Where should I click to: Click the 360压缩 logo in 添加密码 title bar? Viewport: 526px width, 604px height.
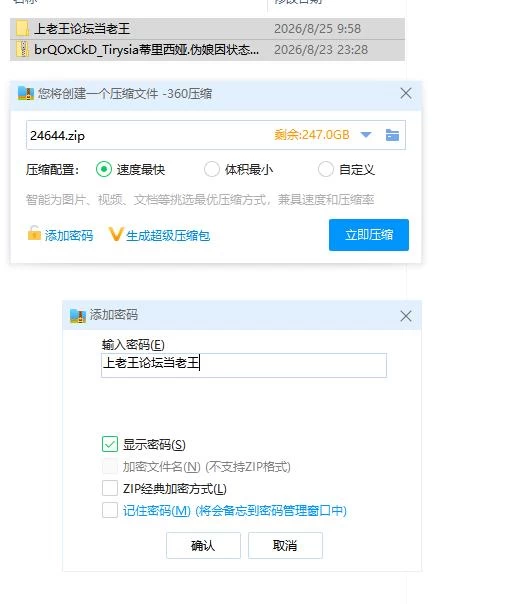coord(78,315)
